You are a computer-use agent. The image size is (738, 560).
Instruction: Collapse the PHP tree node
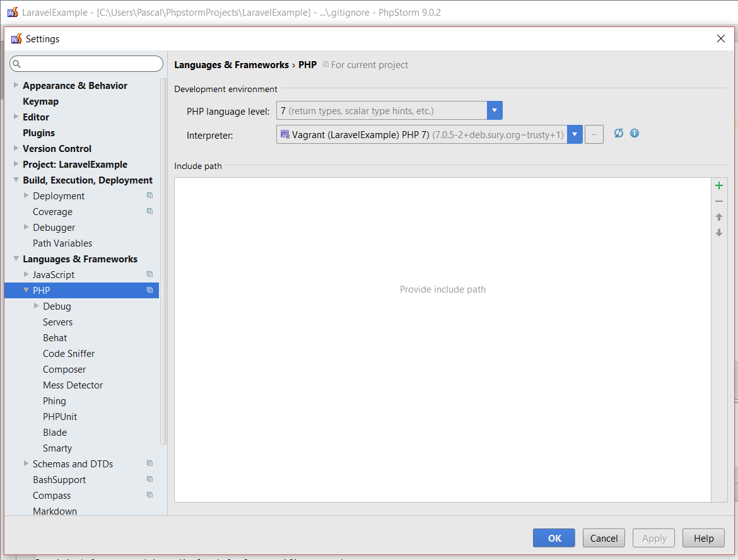(26, 290)
